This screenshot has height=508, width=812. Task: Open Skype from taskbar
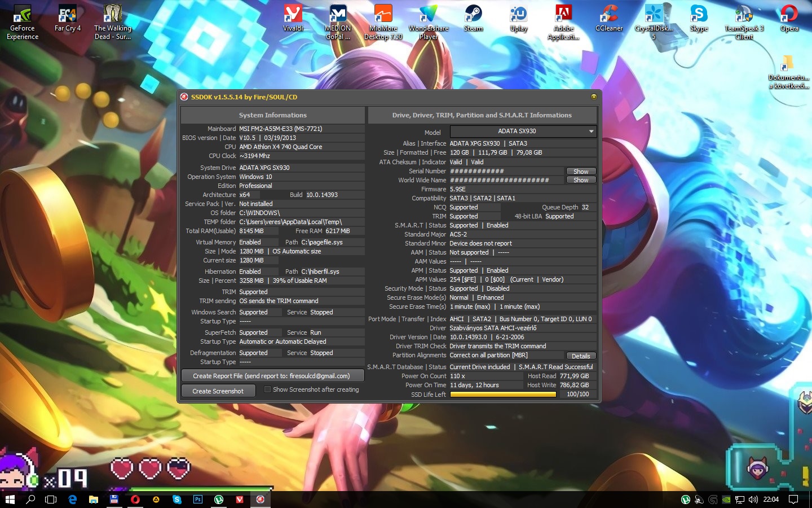pyautogui.click(x=176, y=500)
